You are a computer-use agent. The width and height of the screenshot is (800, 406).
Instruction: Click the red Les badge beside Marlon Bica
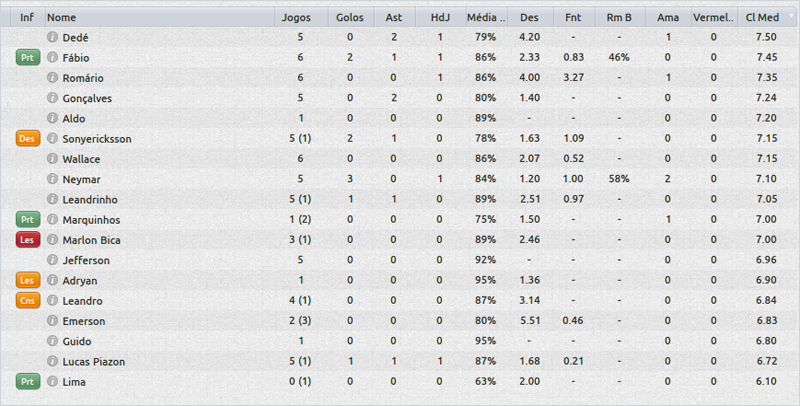[x=27, y=240]
